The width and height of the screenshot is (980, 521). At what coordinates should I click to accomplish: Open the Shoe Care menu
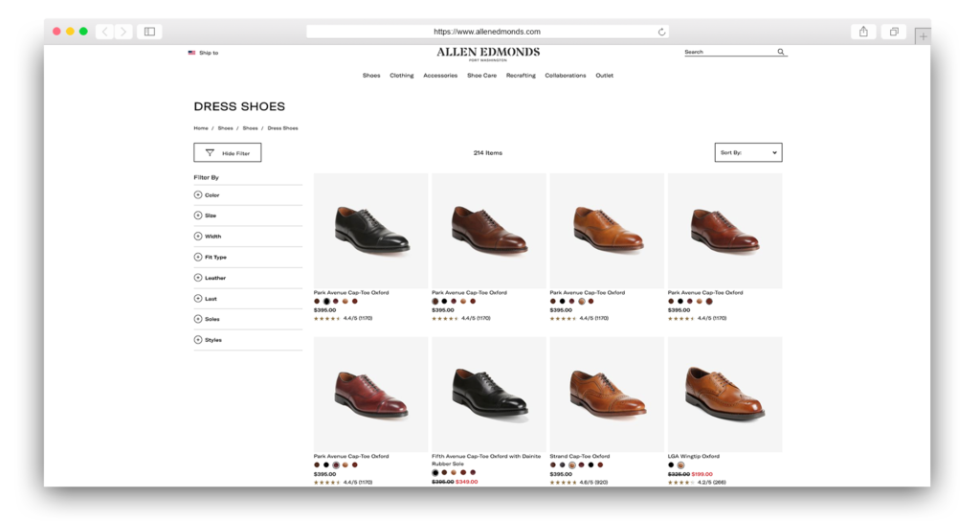tap(482, 76)
